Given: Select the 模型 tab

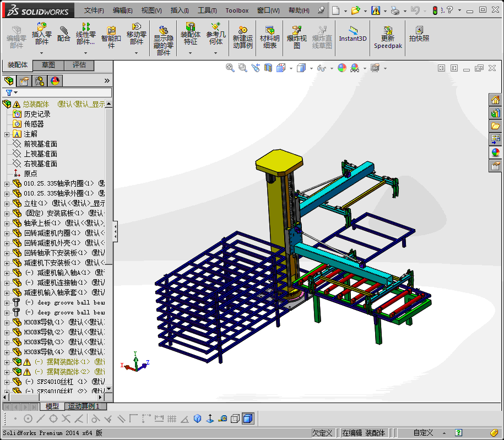Looking at the screenshot, I should click(x=52, y=406).
